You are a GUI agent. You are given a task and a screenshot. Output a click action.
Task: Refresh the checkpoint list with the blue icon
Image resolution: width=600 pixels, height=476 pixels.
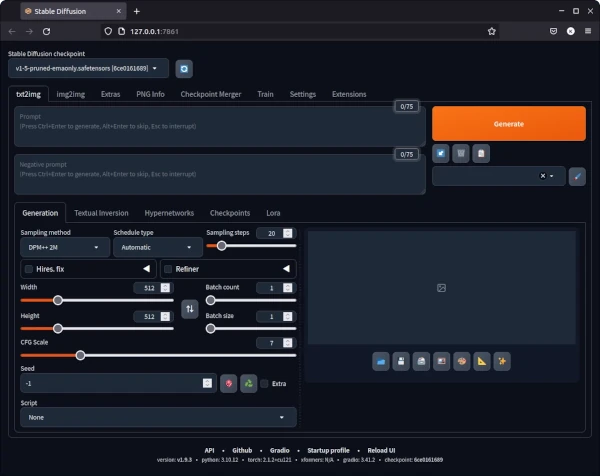click(184, 69)
